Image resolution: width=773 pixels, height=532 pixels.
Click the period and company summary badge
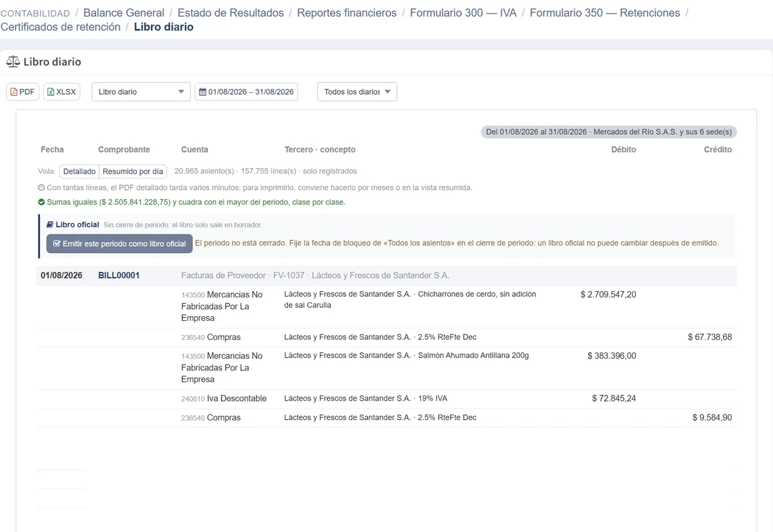(609, 132)
